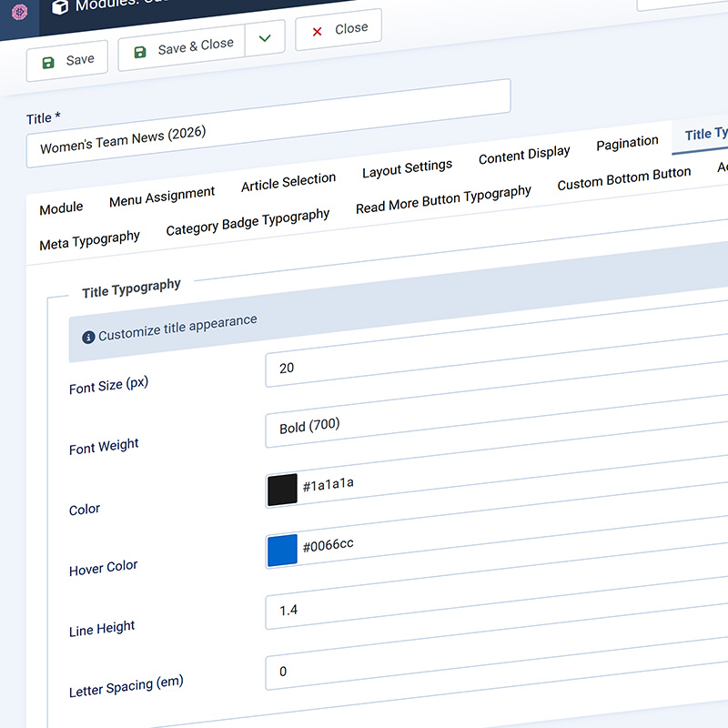This screenshot has height=728, width=728.
Task: Open the Content Display tab
Action: coord(524,156)
